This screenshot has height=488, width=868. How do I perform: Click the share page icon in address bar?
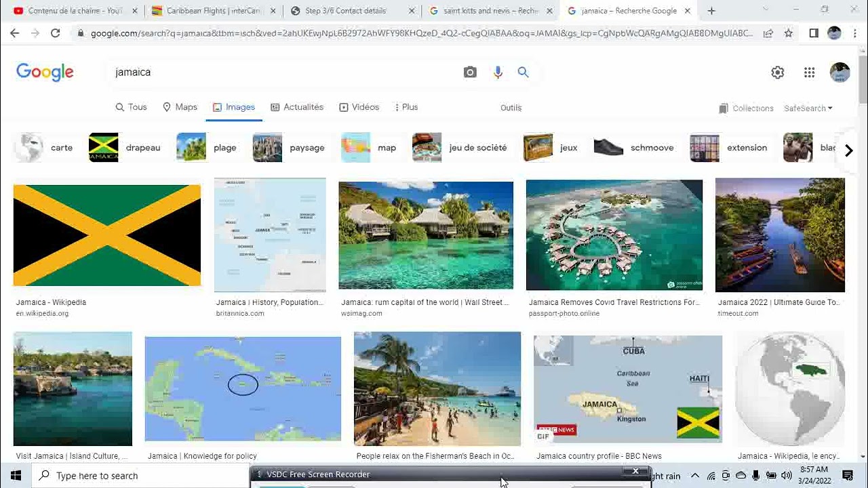[768, 33]
